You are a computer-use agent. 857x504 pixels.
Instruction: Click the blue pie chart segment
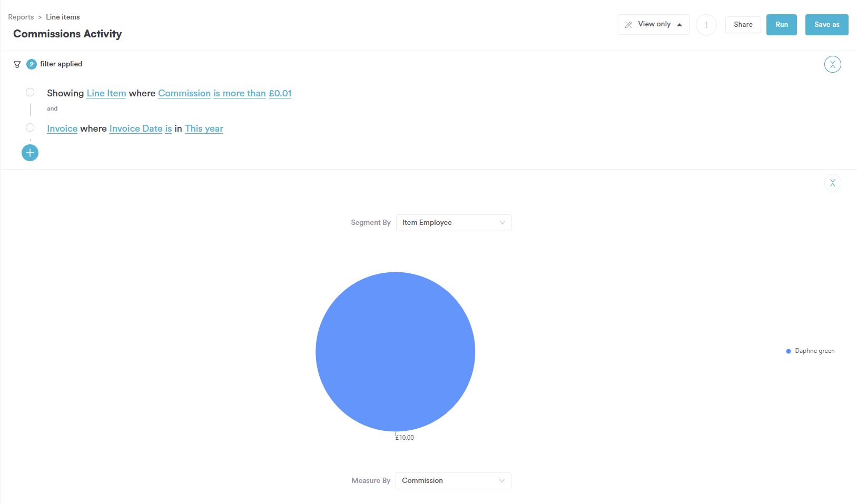pyautogui.click(x=395, y=352)
